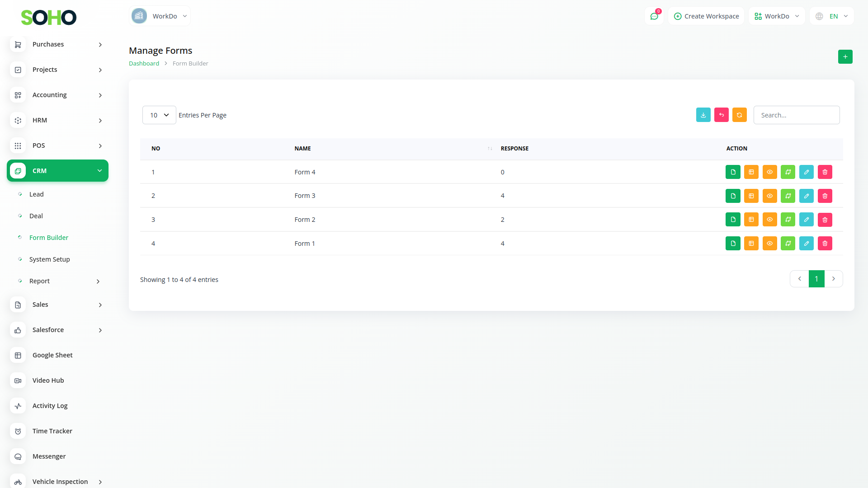Open the Lead submenu item

pyautogui.click(x=37, y=194)
